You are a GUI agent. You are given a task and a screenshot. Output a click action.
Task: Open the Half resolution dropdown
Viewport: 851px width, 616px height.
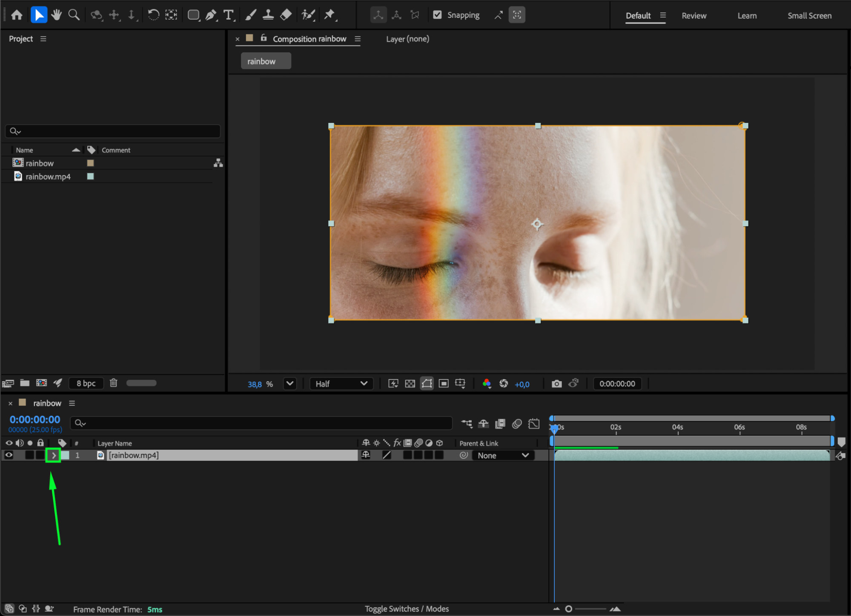pos(341,384)
